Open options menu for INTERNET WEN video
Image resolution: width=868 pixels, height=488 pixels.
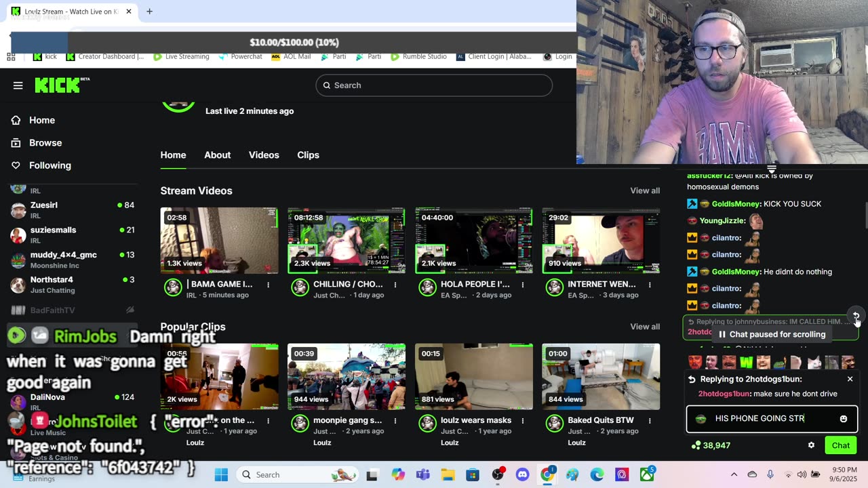(650, 285)
